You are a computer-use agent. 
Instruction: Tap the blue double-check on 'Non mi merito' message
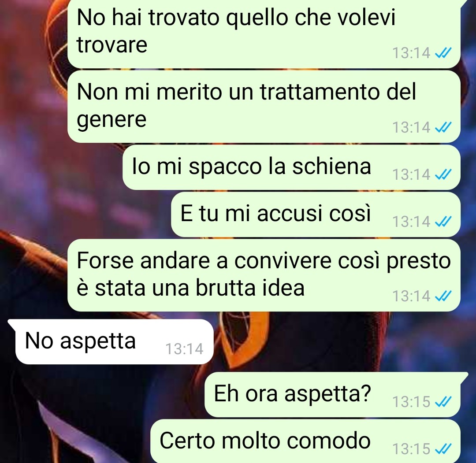pyautogui.click(x=443, y=127)
